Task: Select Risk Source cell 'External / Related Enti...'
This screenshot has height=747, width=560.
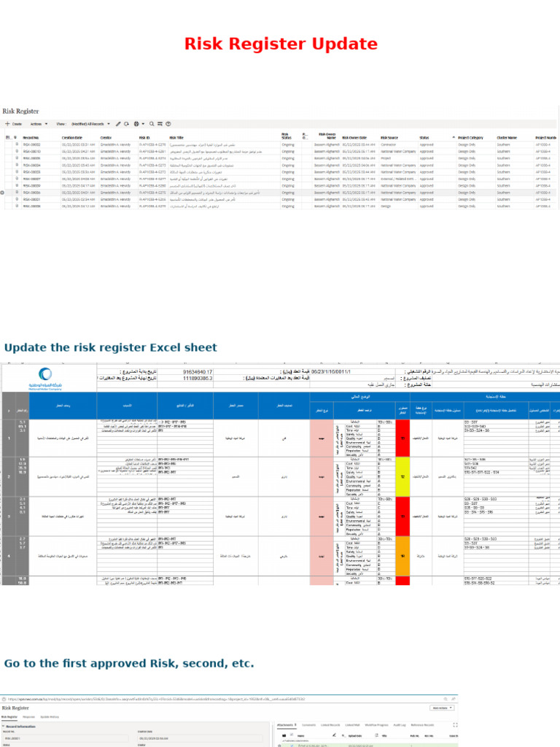Action: 398,179
